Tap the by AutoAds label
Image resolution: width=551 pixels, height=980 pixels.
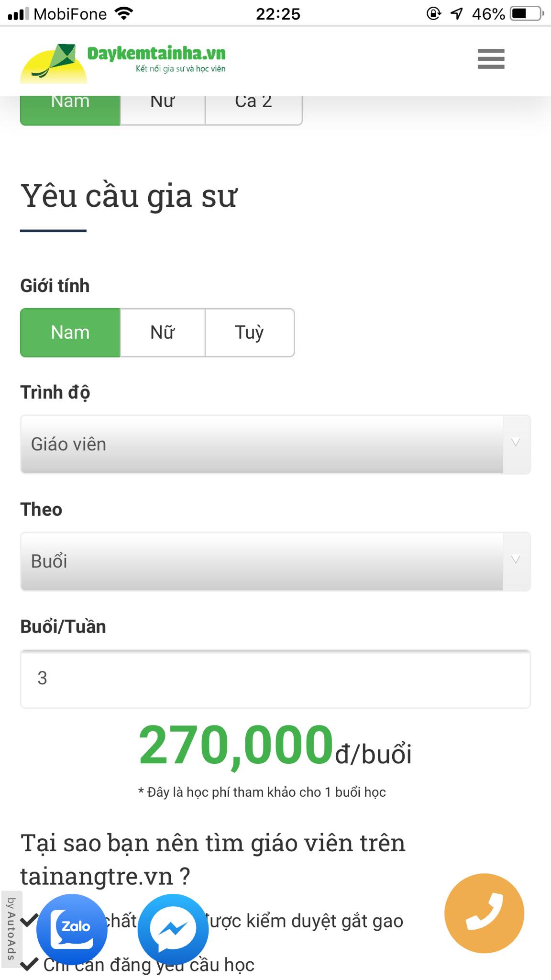[11, 929]
